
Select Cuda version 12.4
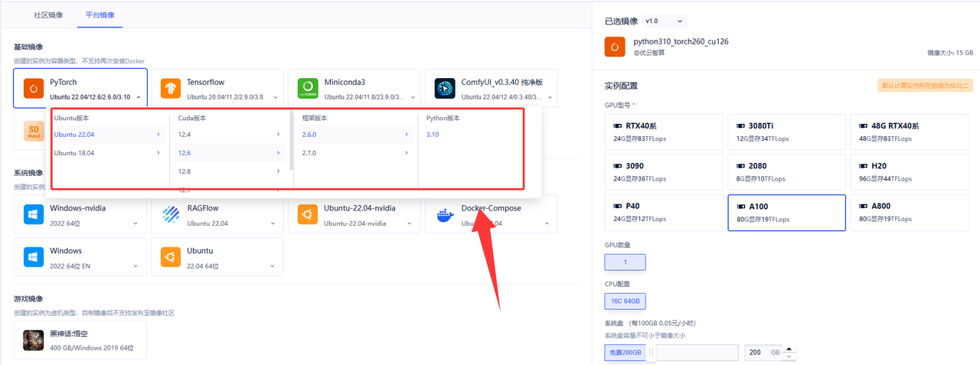(229, 134)
